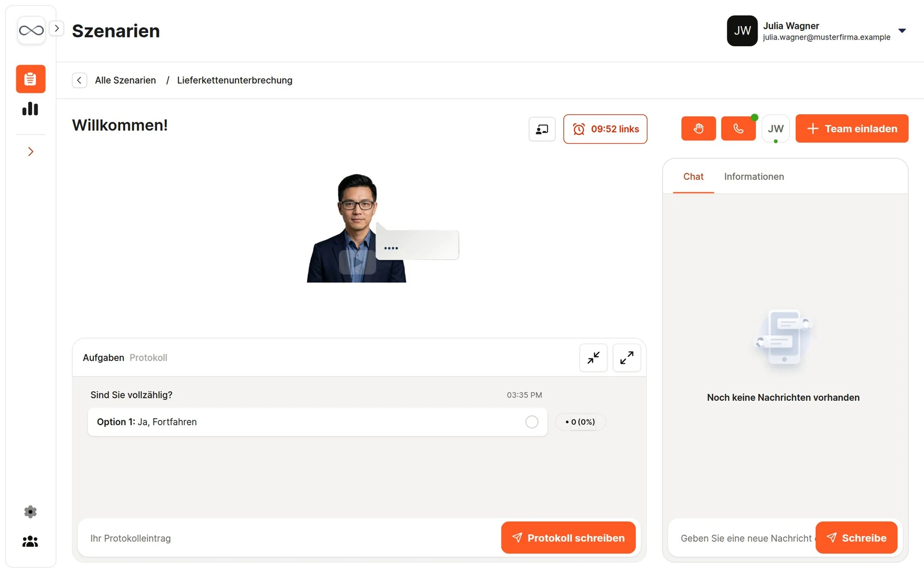This screenshot has height=578, width=924.
Task: Select the Aufgaben tab
Action: [x=103, y=358]
